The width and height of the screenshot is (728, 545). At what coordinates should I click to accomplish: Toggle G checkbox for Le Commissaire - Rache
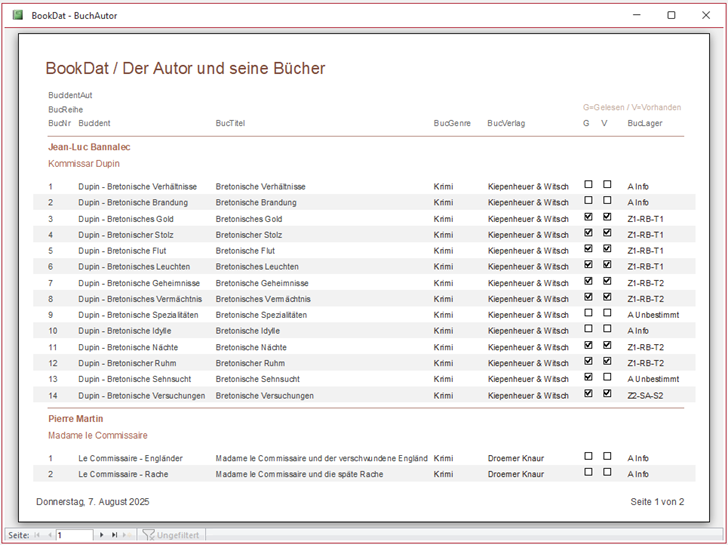[588, 472]
